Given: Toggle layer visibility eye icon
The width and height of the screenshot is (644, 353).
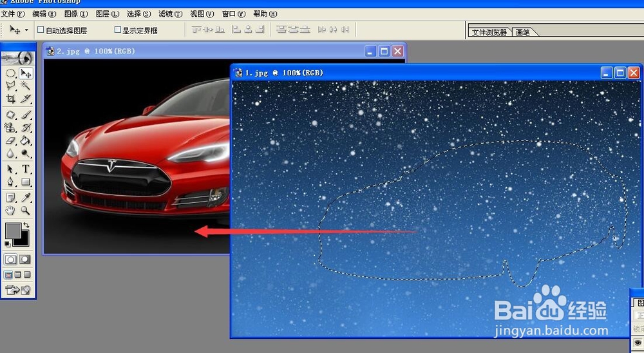Looking at the screenshot, I should tap(639, 343).
